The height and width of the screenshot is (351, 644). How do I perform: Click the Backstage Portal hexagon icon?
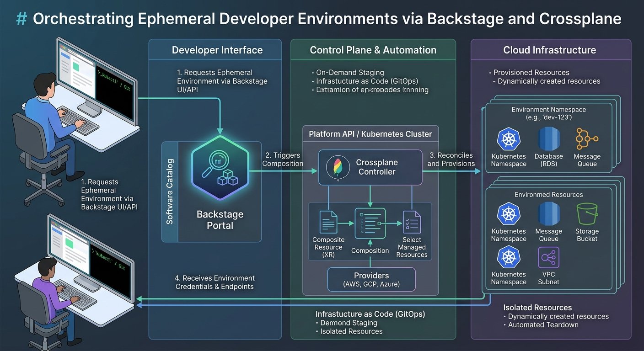point(220,168)
